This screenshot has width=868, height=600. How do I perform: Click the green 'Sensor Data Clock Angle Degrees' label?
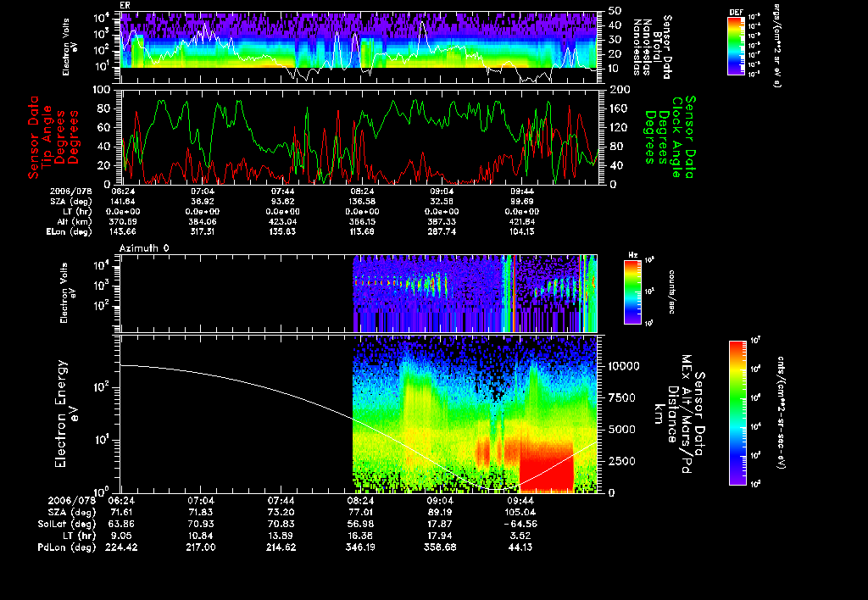tap(669, 136)
